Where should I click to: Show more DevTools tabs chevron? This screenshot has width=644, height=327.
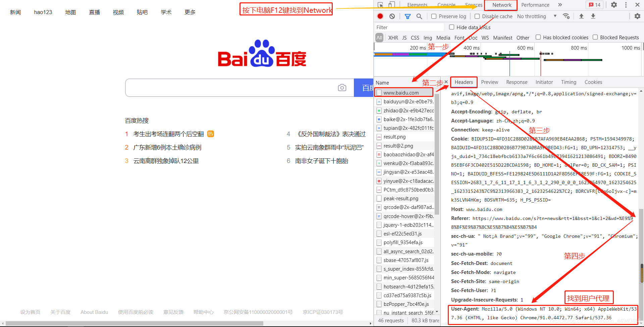point(560,5)
